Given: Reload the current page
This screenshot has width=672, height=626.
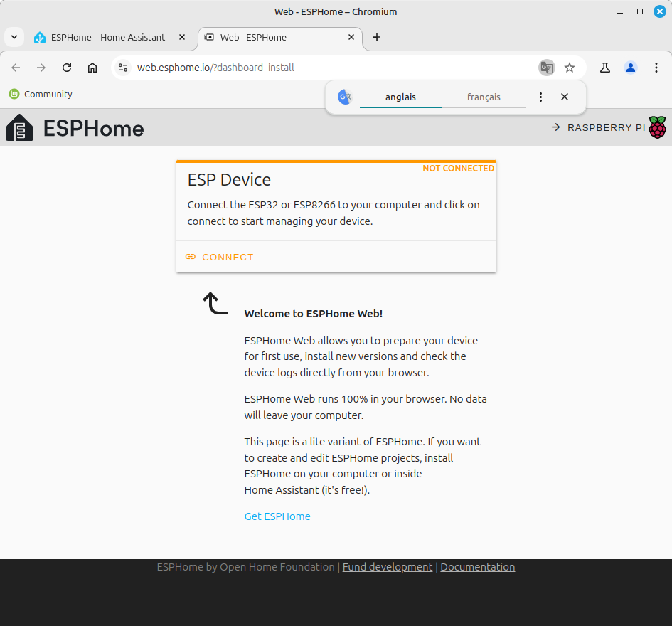Looking at the screenshot, I should pos(67,68).
